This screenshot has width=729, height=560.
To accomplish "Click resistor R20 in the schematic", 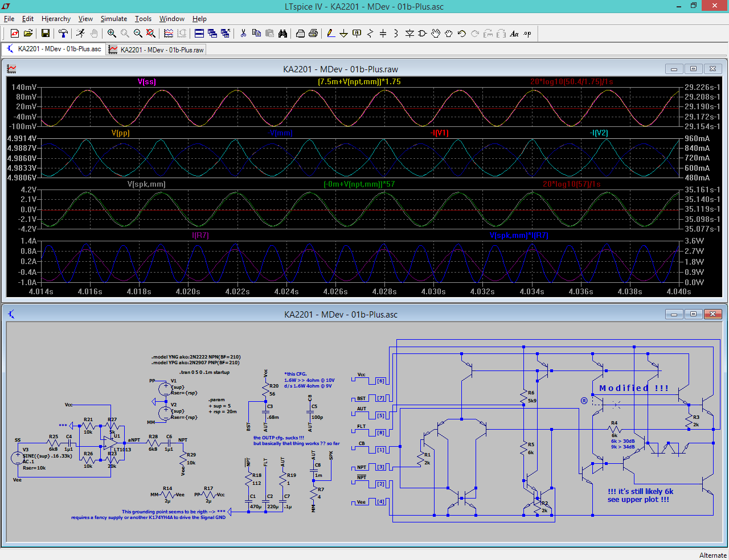I will [x=266, y=390].
